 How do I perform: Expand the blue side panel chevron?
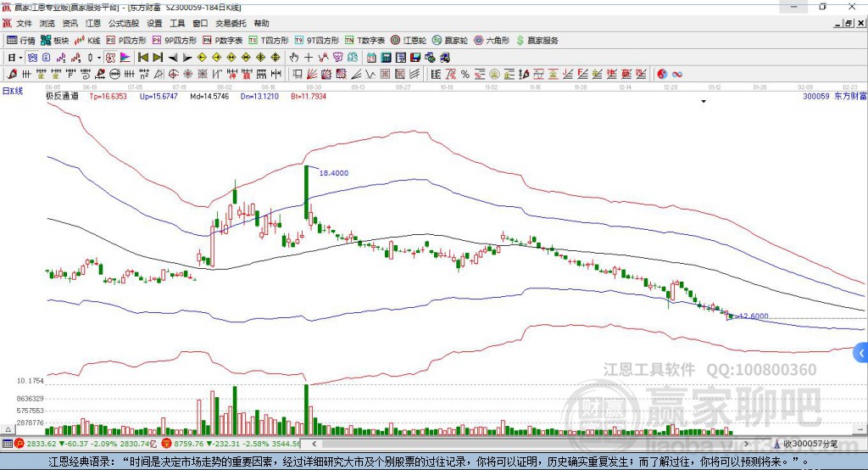pyautogui.click(x=861, y=353)
